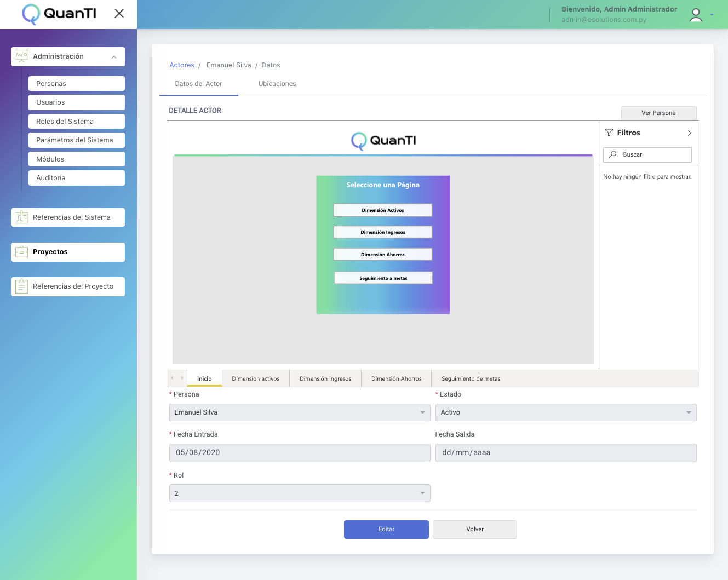Click the QuanTI logo in the sidebar header

(59, 14)
